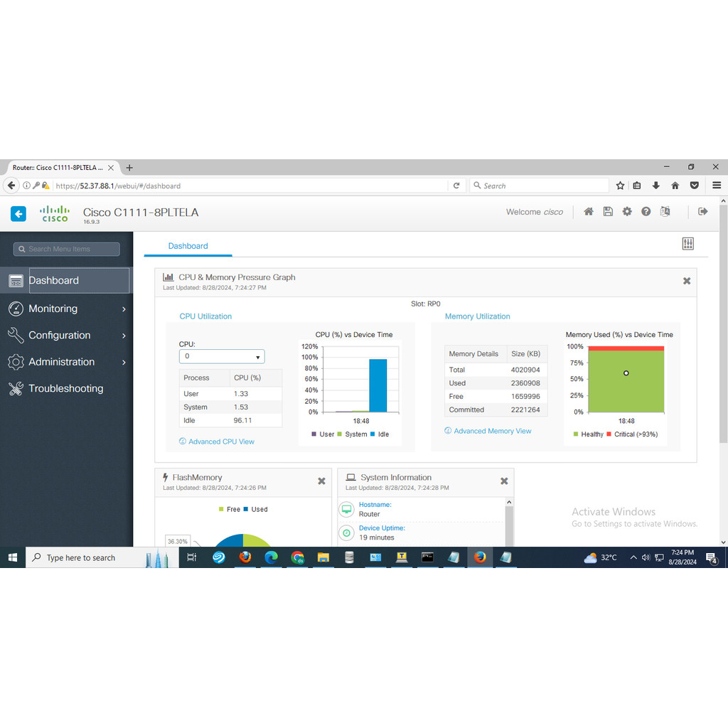
Task: Click the Pocket icon in Firefox toolbar
Action: coord(694,186)
